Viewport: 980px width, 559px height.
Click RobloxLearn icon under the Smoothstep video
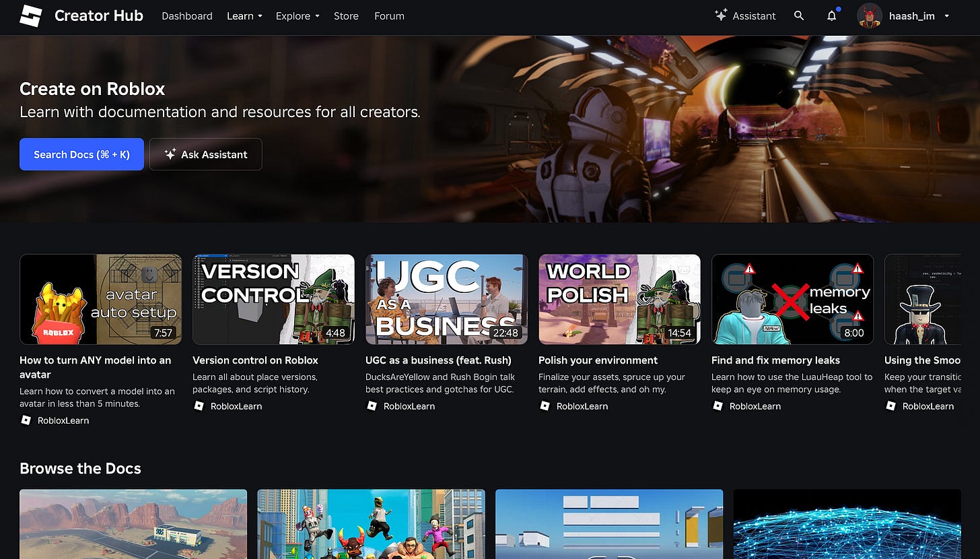(890, 405)
